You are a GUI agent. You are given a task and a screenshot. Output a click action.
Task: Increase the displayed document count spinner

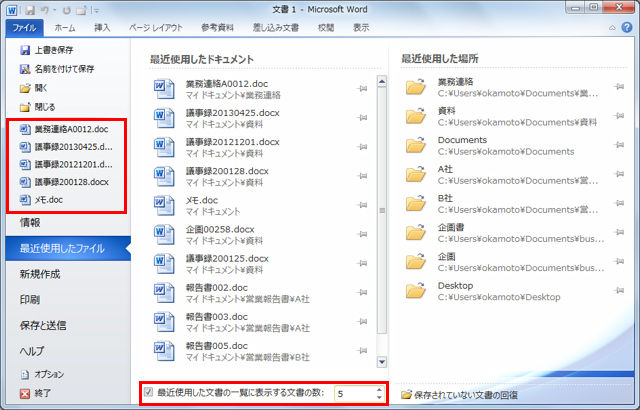point(379,389)
